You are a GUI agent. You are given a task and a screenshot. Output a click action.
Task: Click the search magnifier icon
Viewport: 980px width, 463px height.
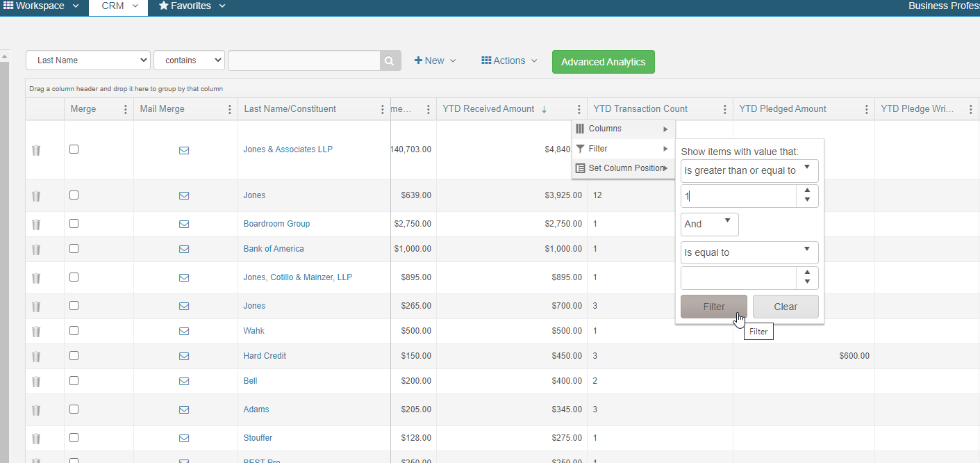390,60
